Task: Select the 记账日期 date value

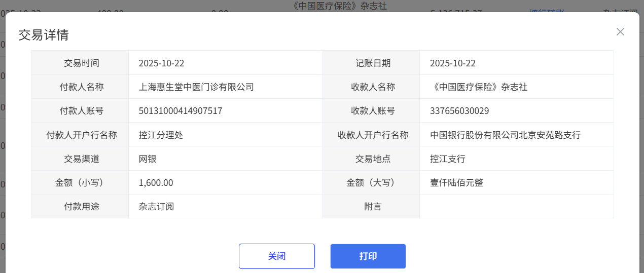Action: pos(452,63)
